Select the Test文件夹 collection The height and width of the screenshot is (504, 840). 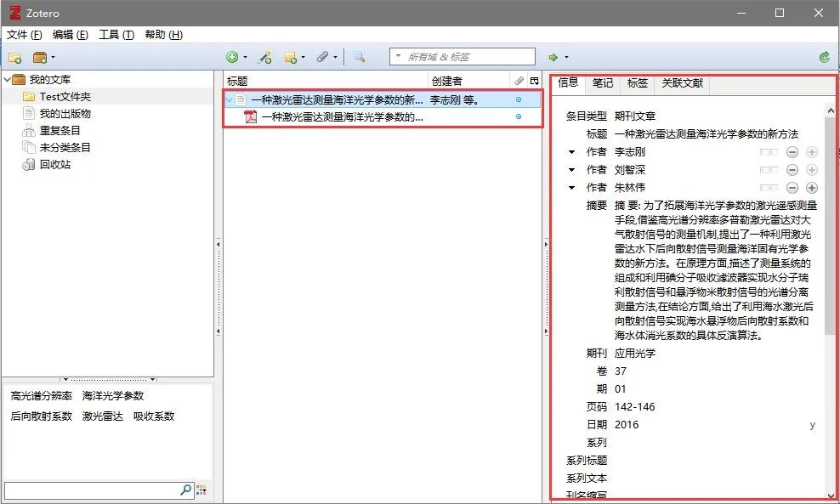click(65, 97)
